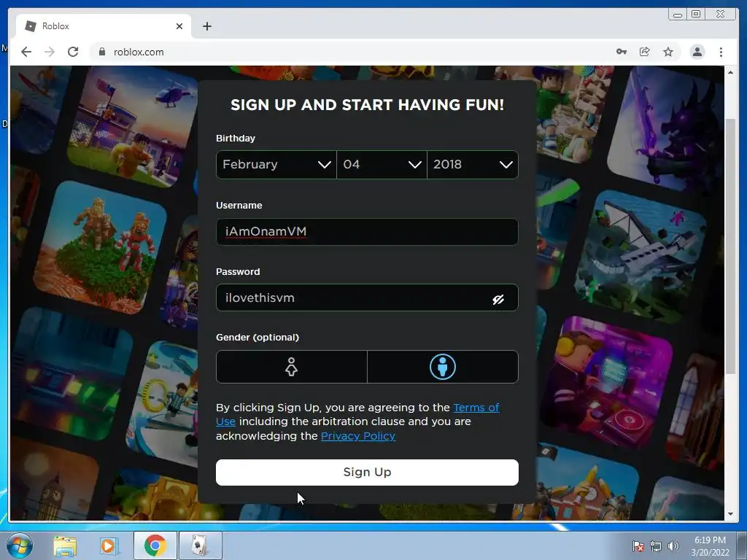Select the Roblox browser tab

[104, 26]
